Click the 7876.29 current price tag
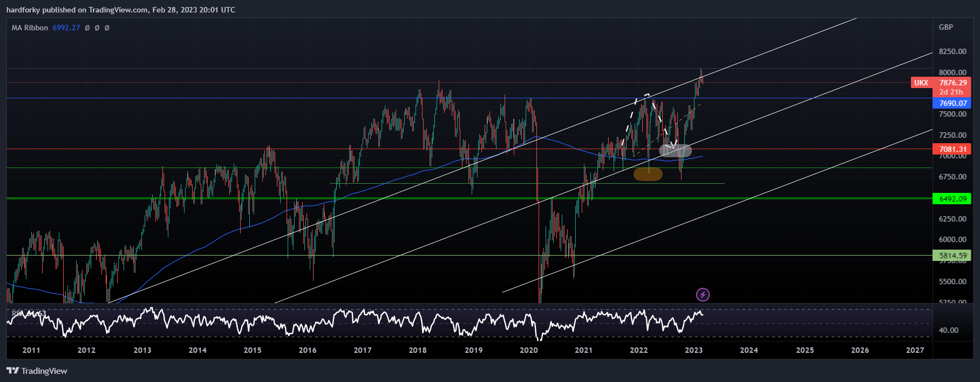980x382 pixels. [x=952, y=83]
